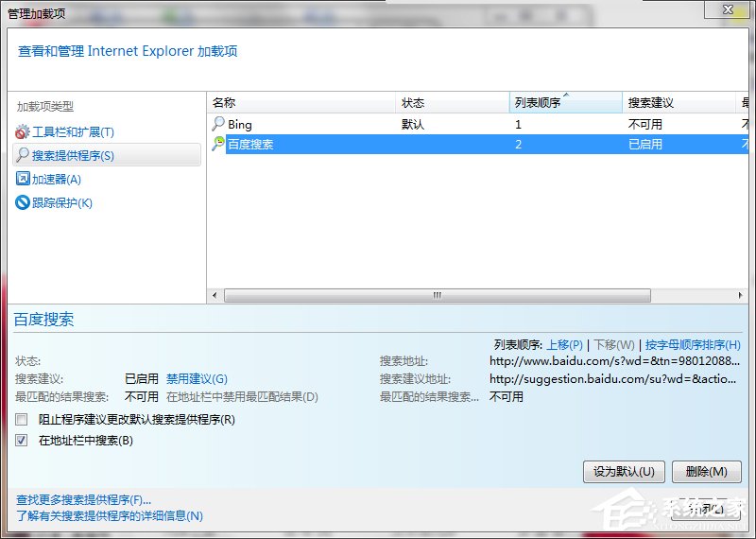Click the horizontal scrollbar thumb
This screenshot has width=756, height=539.
(438, 295)
